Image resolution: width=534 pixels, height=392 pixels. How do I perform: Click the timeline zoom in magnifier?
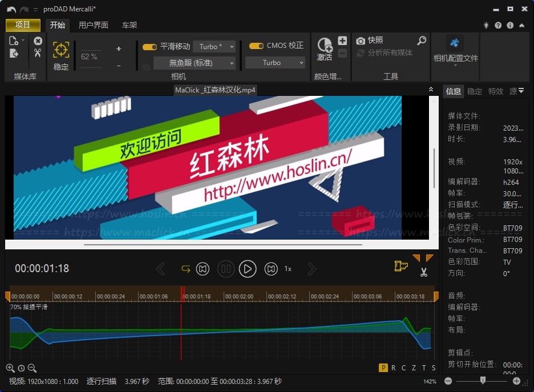(x=10, y=368)
